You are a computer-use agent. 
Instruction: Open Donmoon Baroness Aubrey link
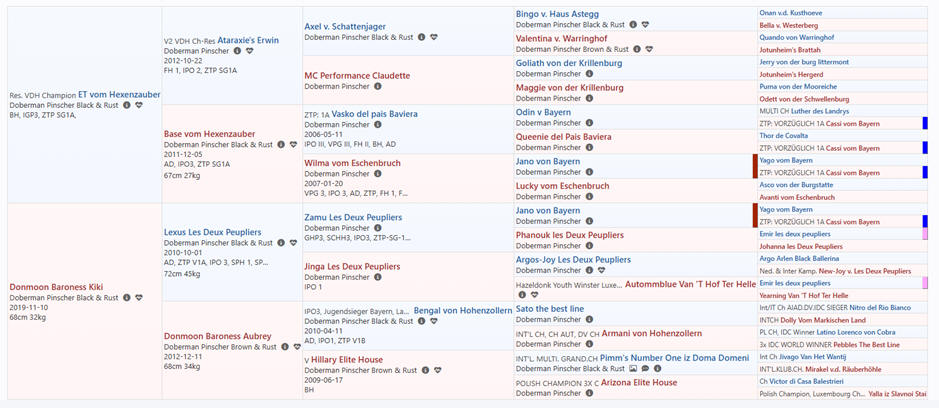click(x=217, y=336)
